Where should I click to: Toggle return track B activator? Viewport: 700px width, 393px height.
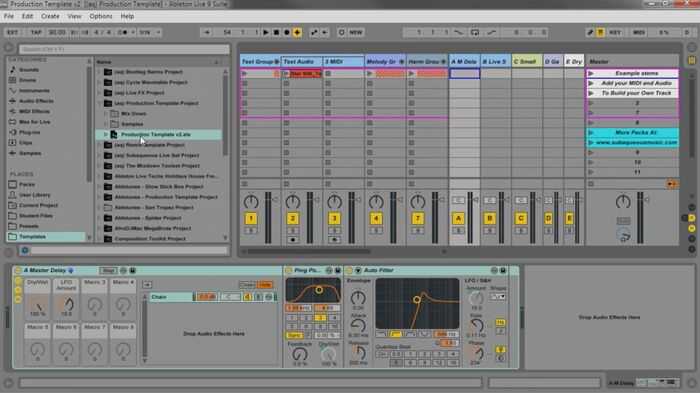click(x=490, y=218)
